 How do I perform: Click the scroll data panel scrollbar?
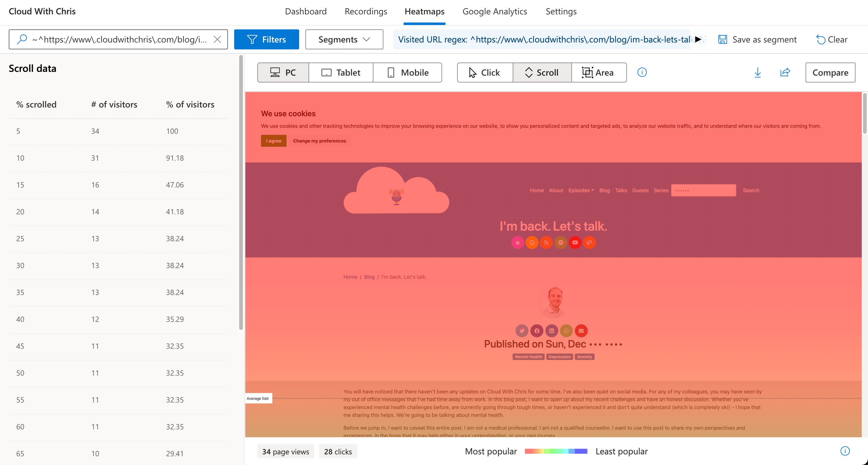tap(241, 192)
